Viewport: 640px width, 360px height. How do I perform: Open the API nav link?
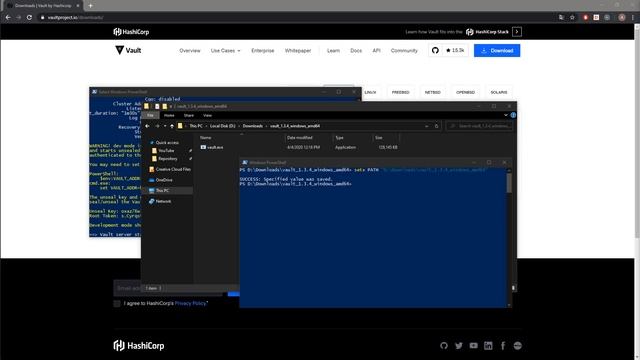[376, 51]
